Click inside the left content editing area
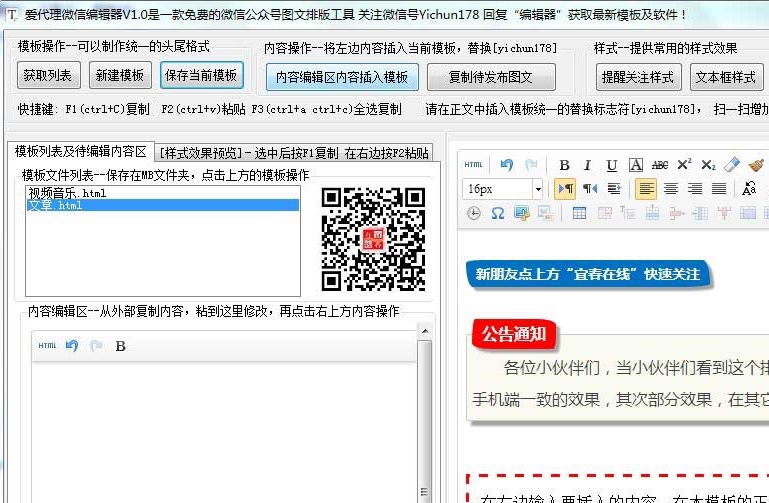Viewport: 769px width, 503px height. [x=224, y=431]
